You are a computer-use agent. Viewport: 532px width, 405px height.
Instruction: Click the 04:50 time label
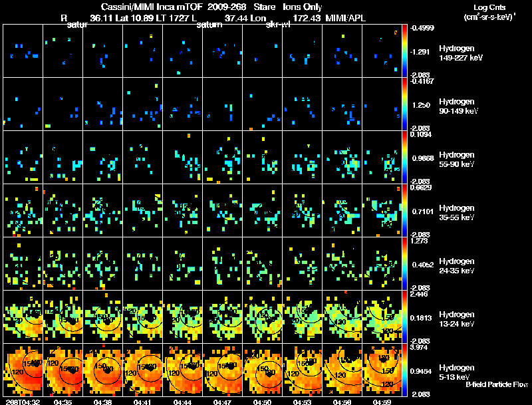click(262, 402)
